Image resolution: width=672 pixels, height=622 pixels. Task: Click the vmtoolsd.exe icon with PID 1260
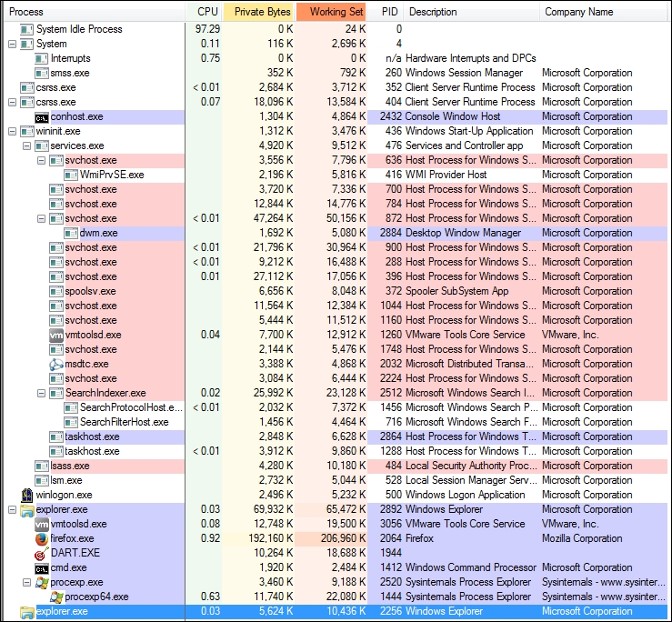[56, 335]
